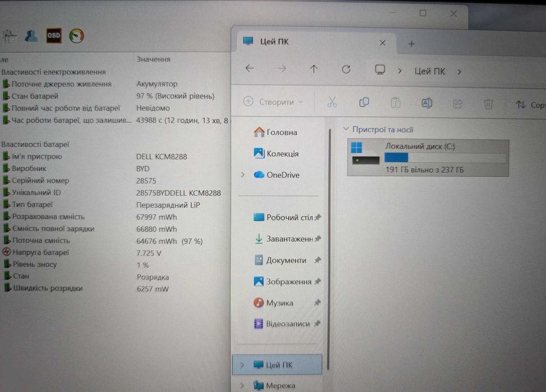Unpin icon next to Документи
546x392 pixels.
[x=318, y=260]
